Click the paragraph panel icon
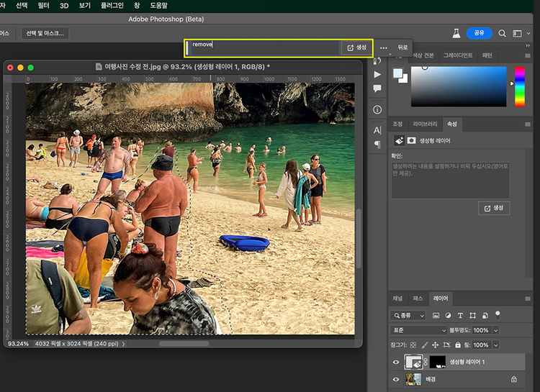540x392 pixels. coord(377,145)
